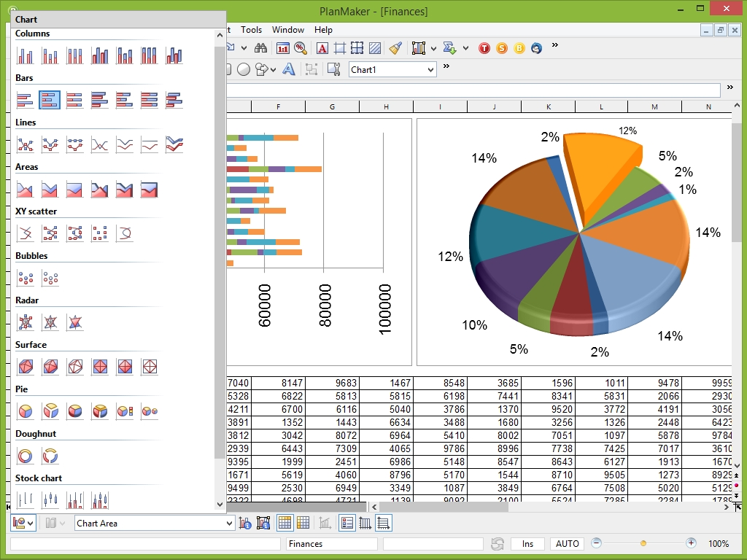747x560 pixels.
Task: Toggle AUTO calculation mode in status bar
Action: tap(568, 544)
